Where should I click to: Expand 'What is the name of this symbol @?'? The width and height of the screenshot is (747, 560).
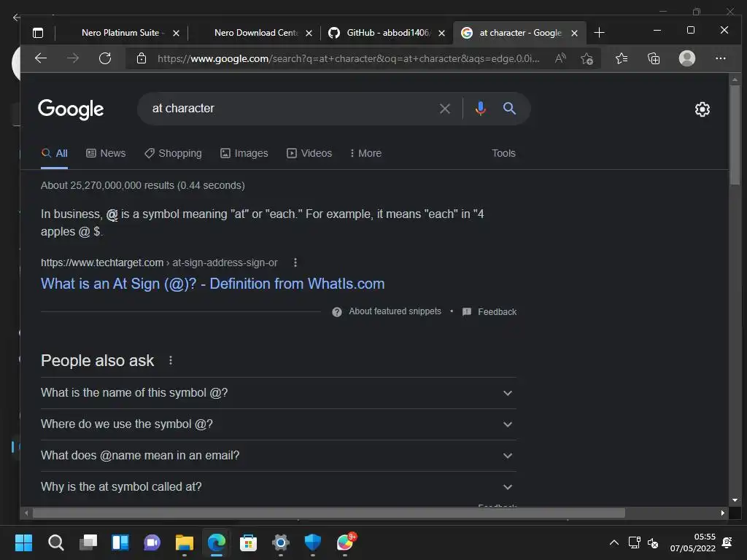tap(278, 393)
